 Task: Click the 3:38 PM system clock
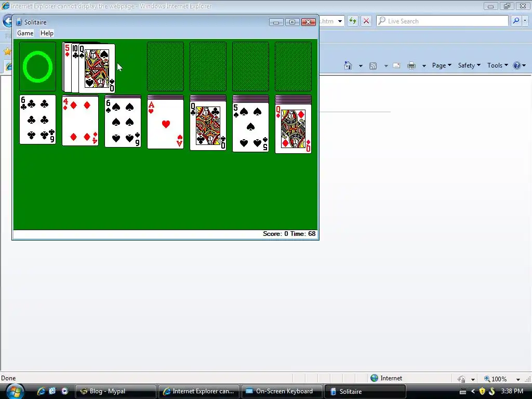point(512,391)
